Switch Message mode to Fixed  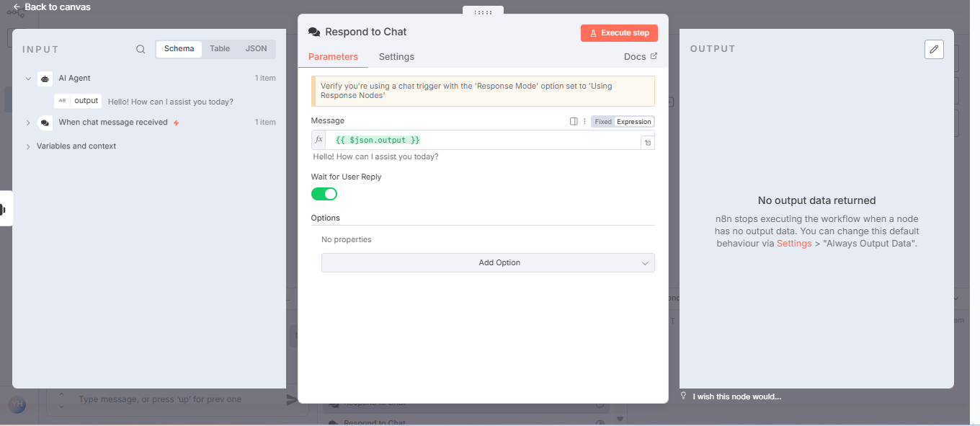tap(603, 122)
